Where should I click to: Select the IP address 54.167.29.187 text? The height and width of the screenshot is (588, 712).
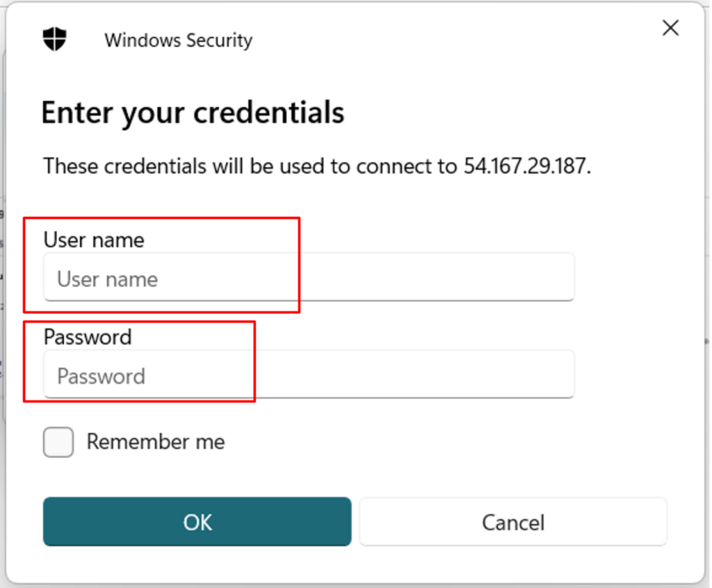point(527,165)
